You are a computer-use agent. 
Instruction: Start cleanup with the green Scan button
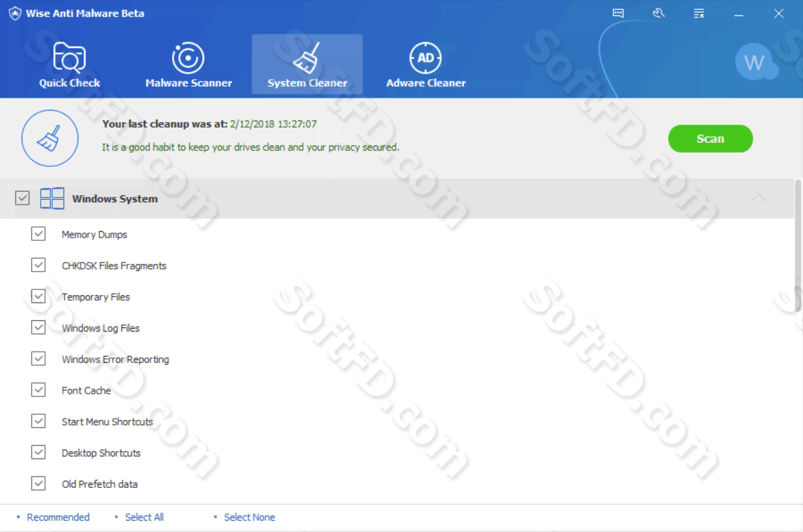click(710, 138)
